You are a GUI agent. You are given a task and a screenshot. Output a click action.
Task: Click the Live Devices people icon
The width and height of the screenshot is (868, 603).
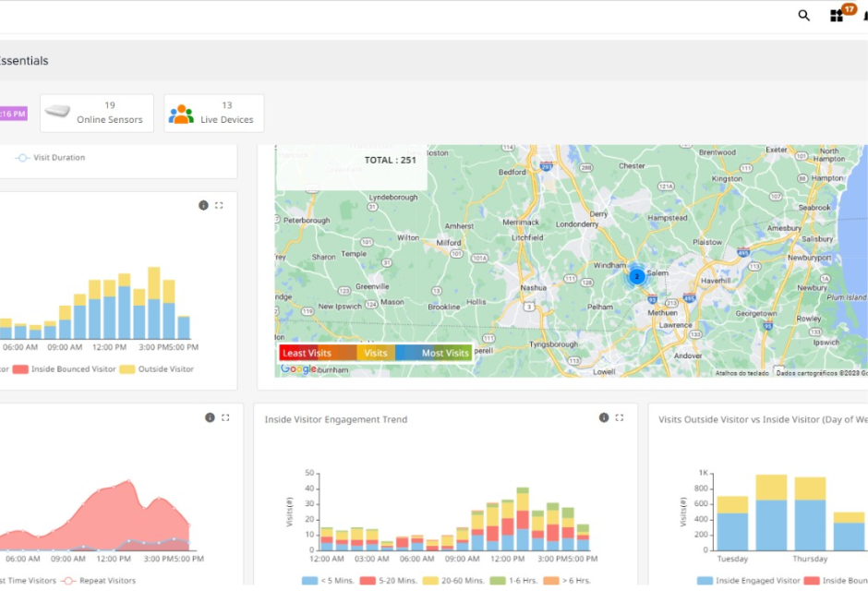[x=181, y=115]
